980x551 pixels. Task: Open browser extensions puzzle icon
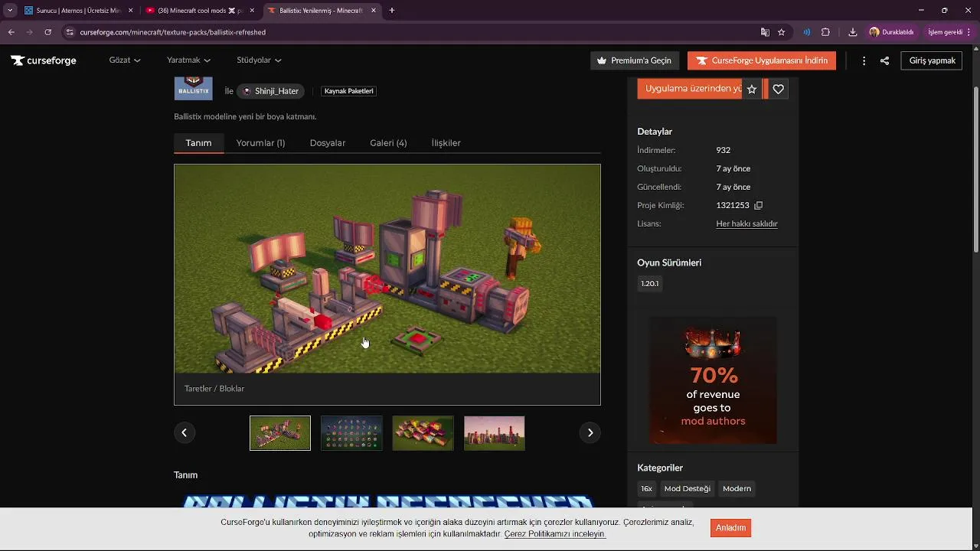pyautogui.click(x=825, y=32)
